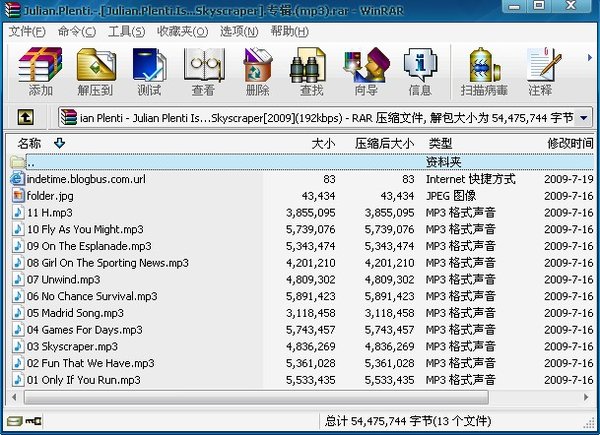
Task: Click the 2009-7-19 modified date cell
Action: pyautogui.click(x=568, y=179)
